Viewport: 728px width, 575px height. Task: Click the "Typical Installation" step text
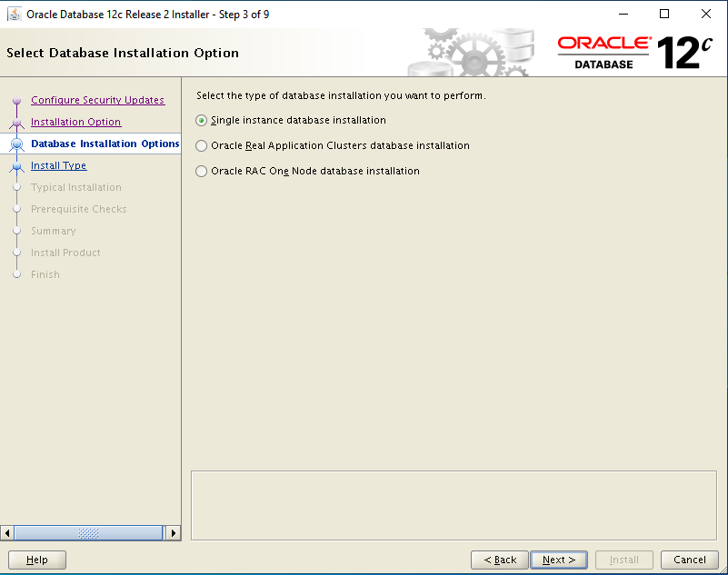pos(76,187)
